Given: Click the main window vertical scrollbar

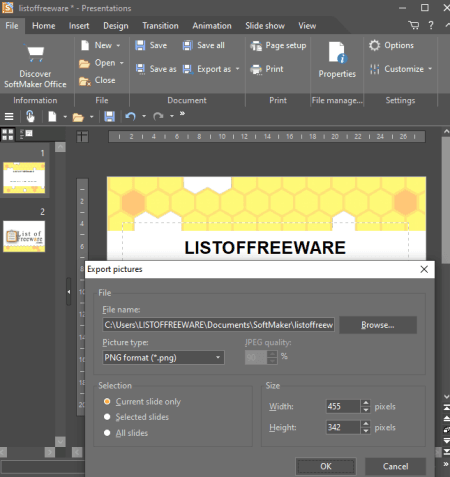Looking at the screenshot, I should [446, 200].
